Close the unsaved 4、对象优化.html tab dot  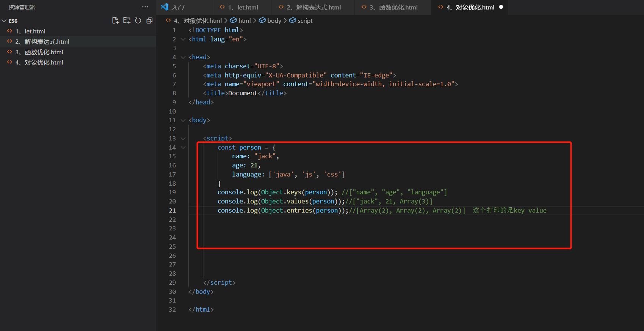(x=501, y=7)
